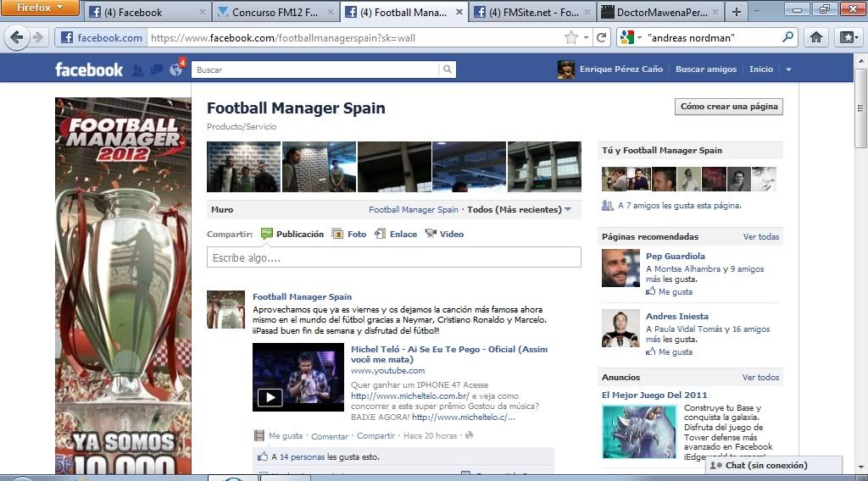Play the Michel Teló video thumbnail
Screen dimensions: 868x481
298,377
